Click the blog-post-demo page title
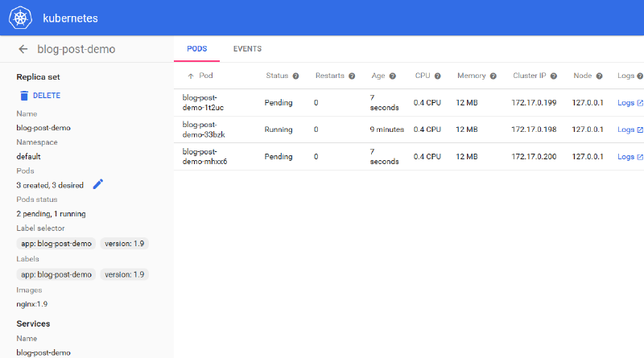 (x=76, y=49)
